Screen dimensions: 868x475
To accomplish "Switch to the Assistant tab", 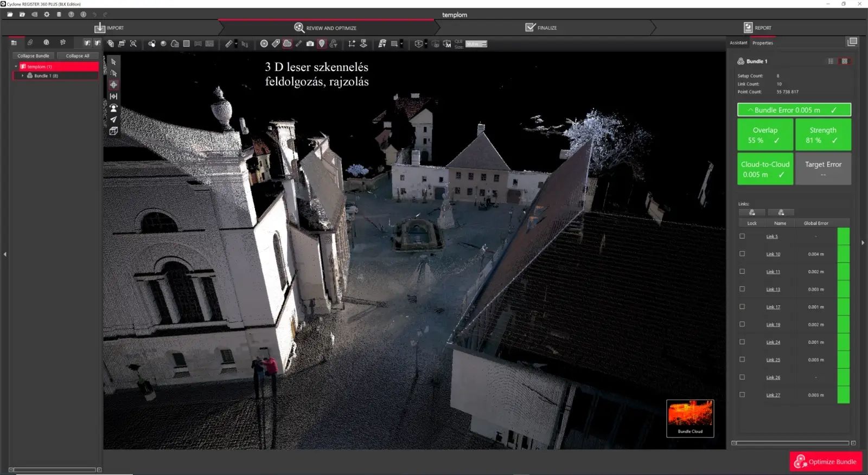I will [738, 43].
